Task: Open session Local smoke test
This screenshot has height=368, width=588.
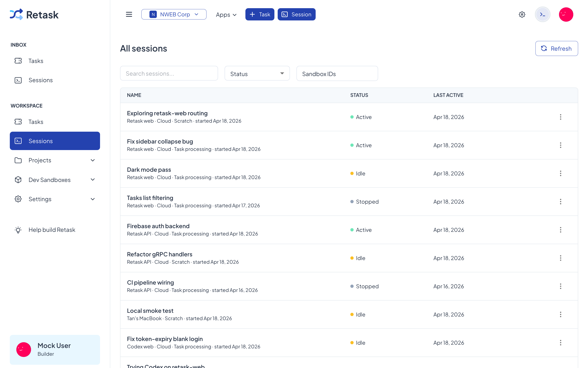Action: [x=150, y=311]
